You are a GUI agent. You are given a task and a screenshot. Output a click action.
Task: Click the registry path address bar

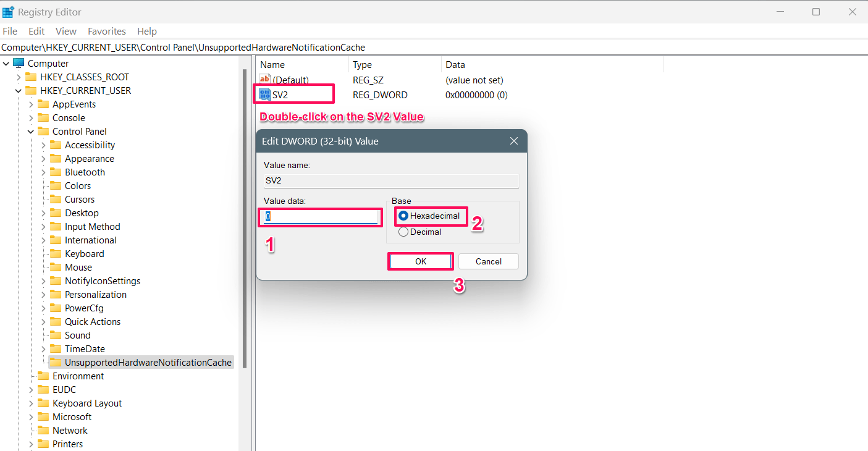coord(434,48)
